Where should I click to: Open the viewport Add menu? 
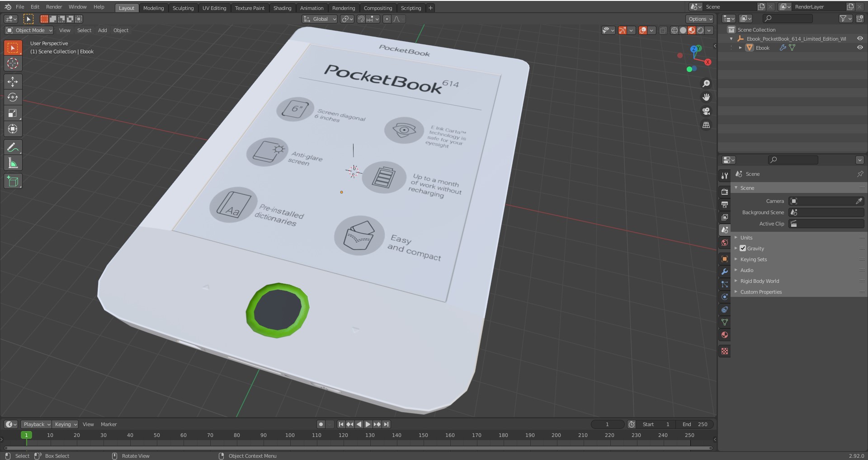[102, 30]
